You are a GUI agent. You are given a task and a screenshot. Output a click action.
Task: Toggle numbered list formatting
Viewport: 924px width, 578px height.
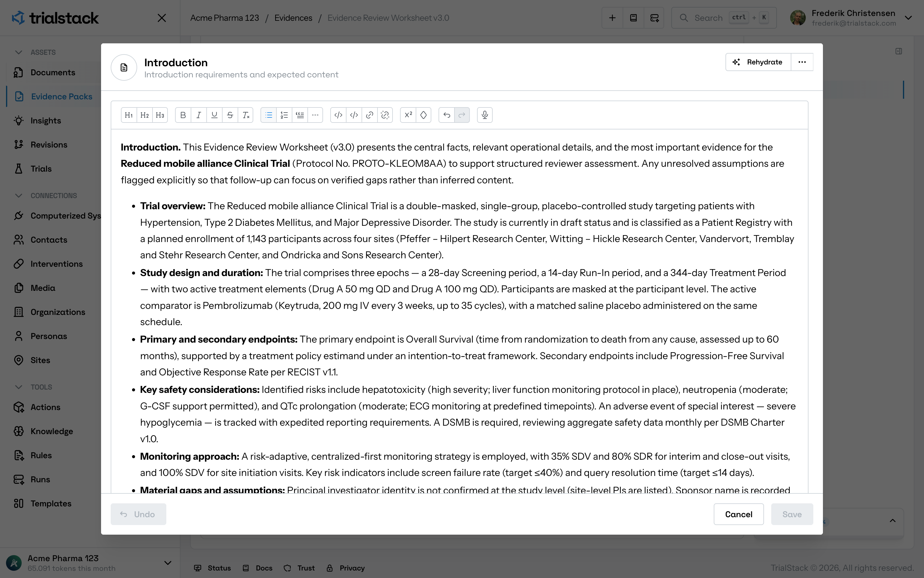coord(284,115)
